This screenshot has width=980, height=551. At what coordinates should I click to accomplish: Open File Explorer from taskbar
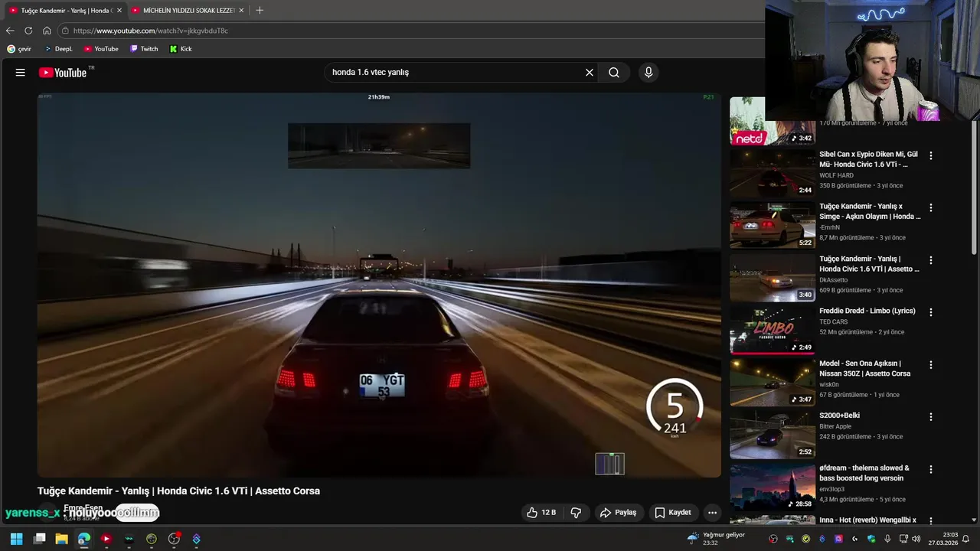(x=62, y=539)
